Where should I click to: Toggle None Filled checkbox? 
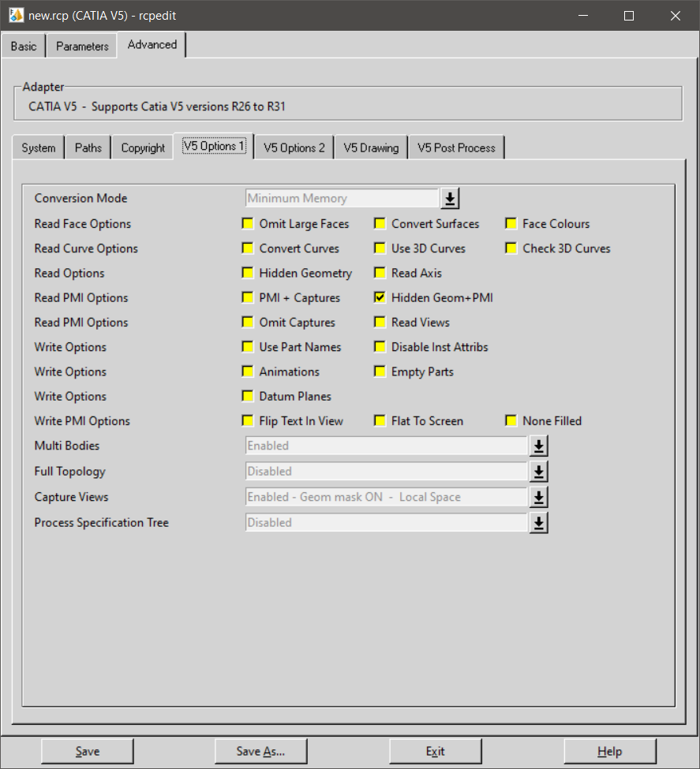511,421
